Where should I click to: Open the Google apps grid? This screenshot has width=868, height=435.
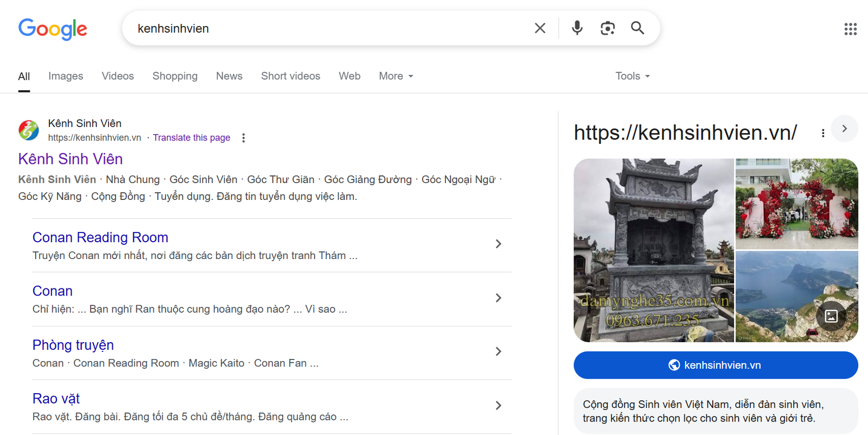[x=851, y=29]
